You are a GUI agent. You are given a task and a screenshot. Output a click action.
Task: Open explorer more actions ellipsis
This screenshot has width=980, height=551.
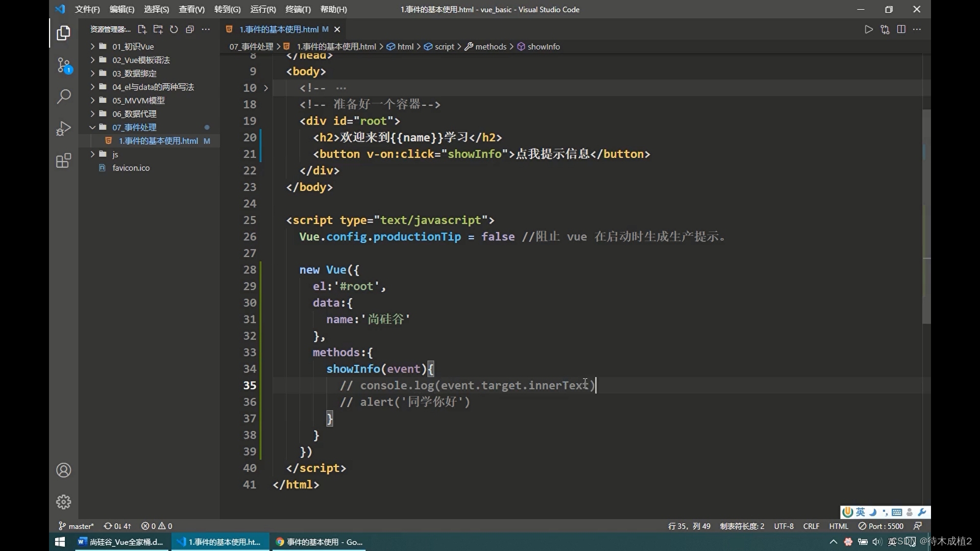(x=206, y=30)
